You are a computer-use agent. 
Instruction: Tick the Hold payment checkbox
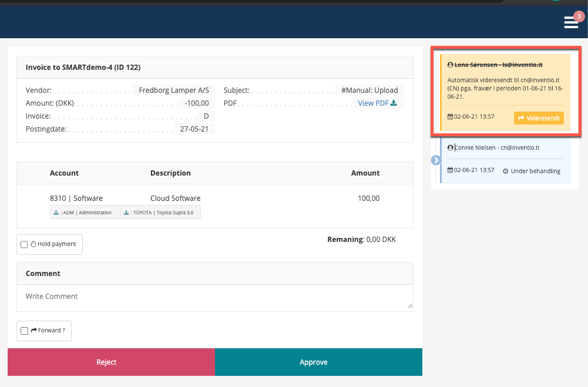click(24, 244)
